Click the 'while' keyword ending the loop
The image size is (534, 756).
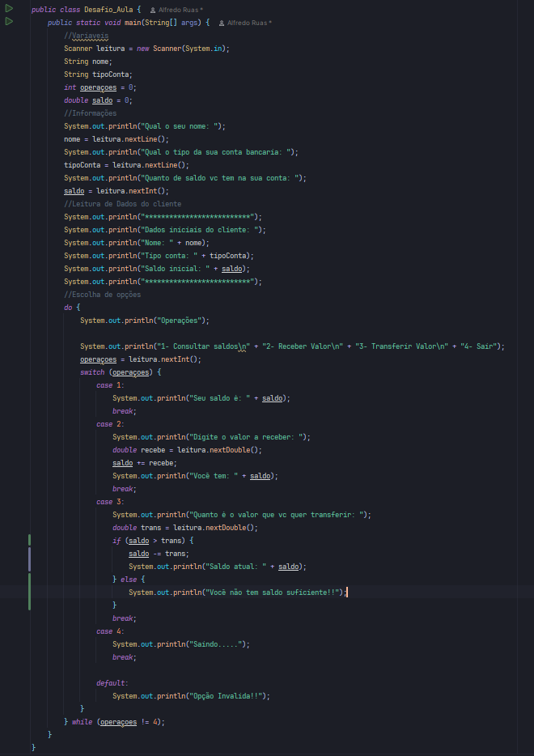click(x=83, y=721)
